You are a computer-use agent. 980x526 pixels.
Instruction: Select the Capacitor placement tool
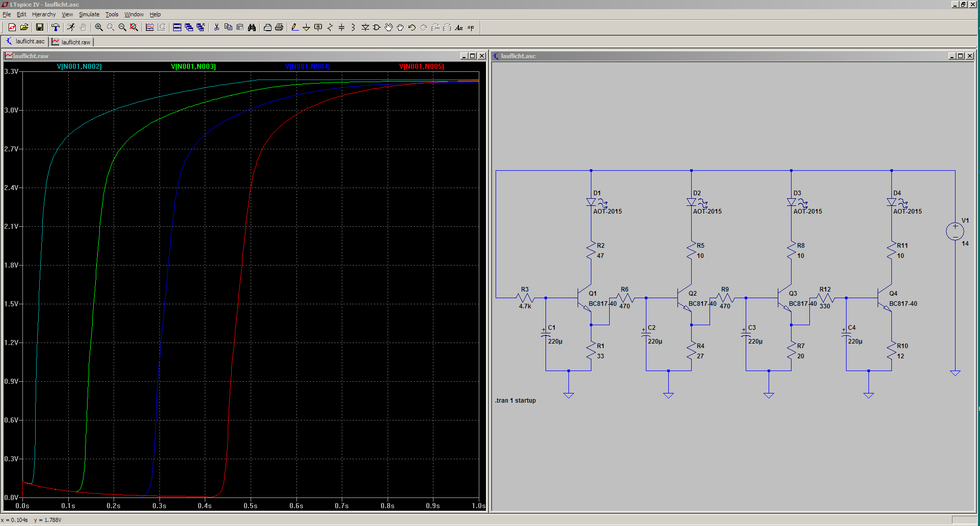[342, 28]
